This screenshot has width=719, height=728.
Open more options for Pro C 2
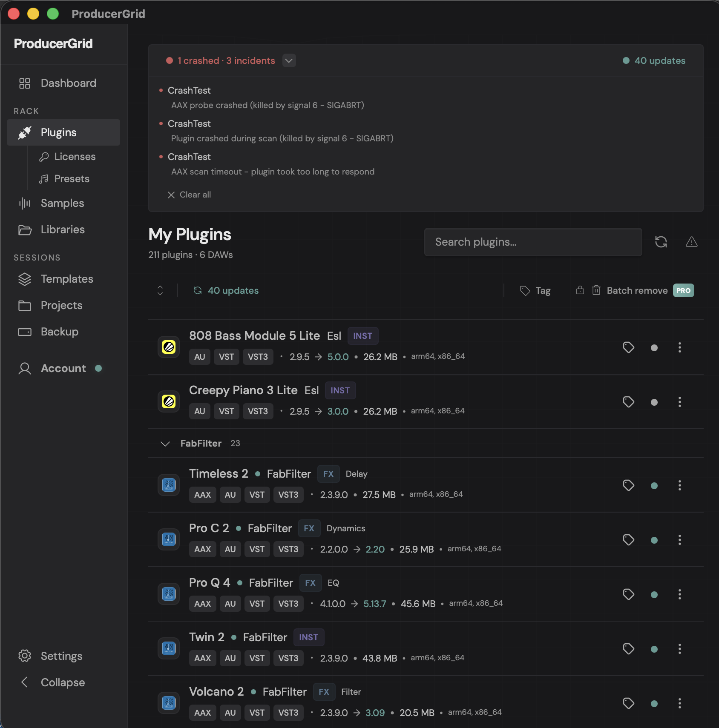pos(680,540)
